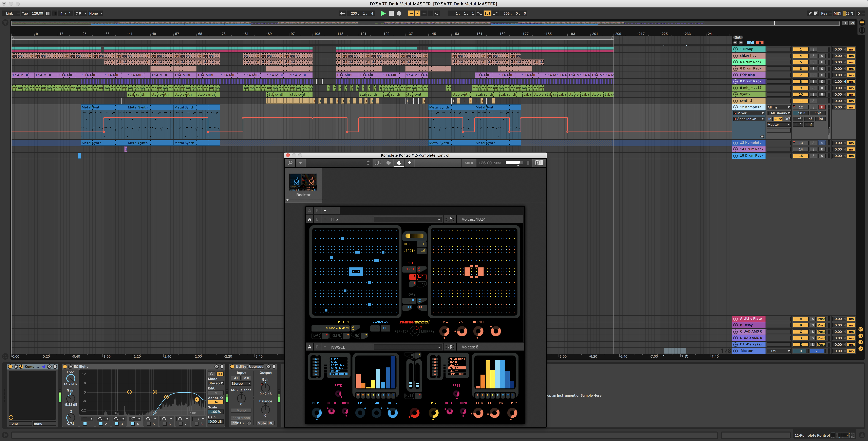Click Mute button in Utility device
This screenshot has height=441, width=868.
pos(261,423)
